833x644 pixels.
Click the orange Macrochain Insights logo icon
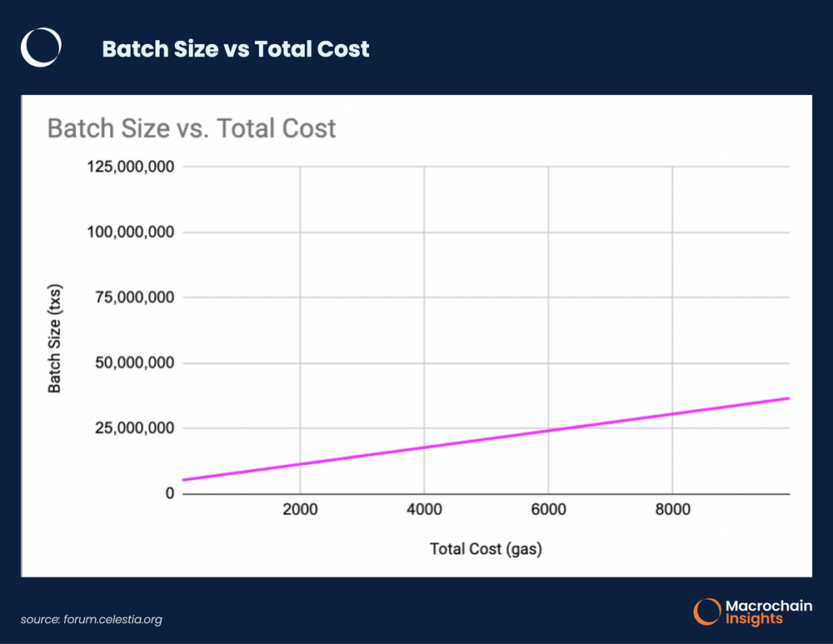(x=707, y=611)
